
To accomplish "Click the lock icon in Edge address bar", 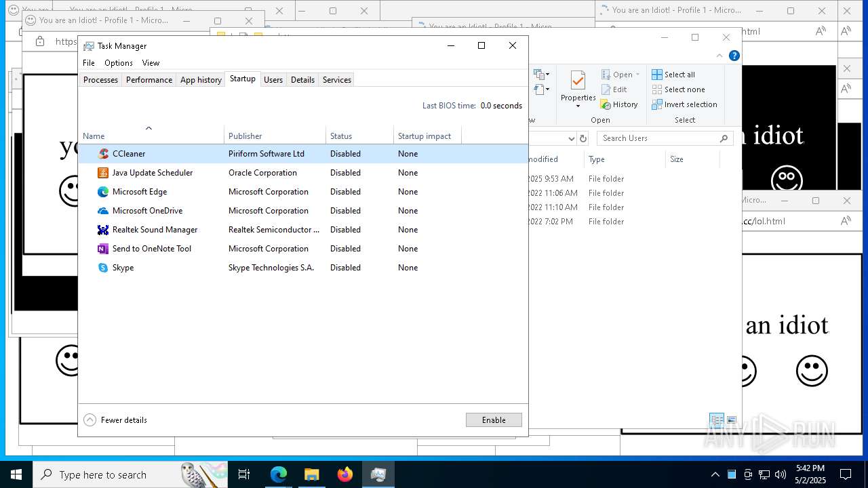I will click(39, 42).
